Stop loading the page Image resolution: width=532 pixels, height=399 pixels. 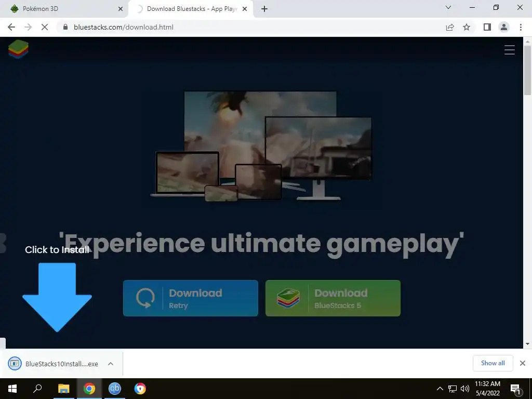45,27
